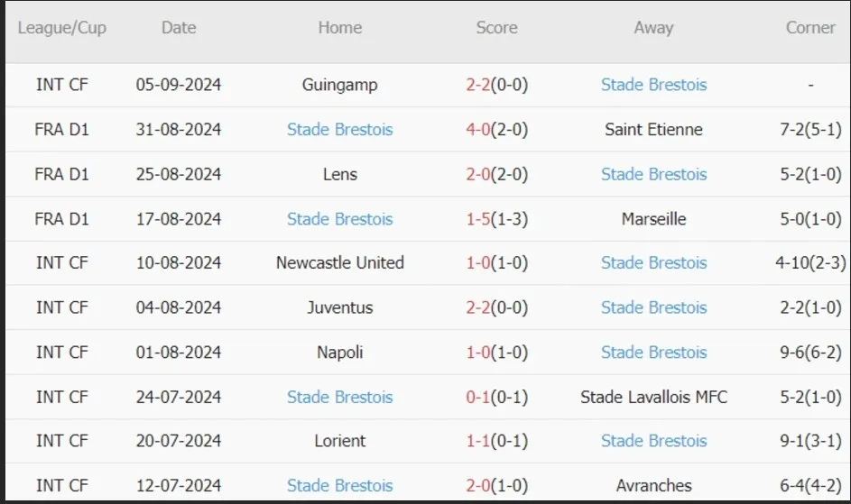Viewport: 851px width, 504px height.
Task: Select the Corner column header
Action: 810,28
